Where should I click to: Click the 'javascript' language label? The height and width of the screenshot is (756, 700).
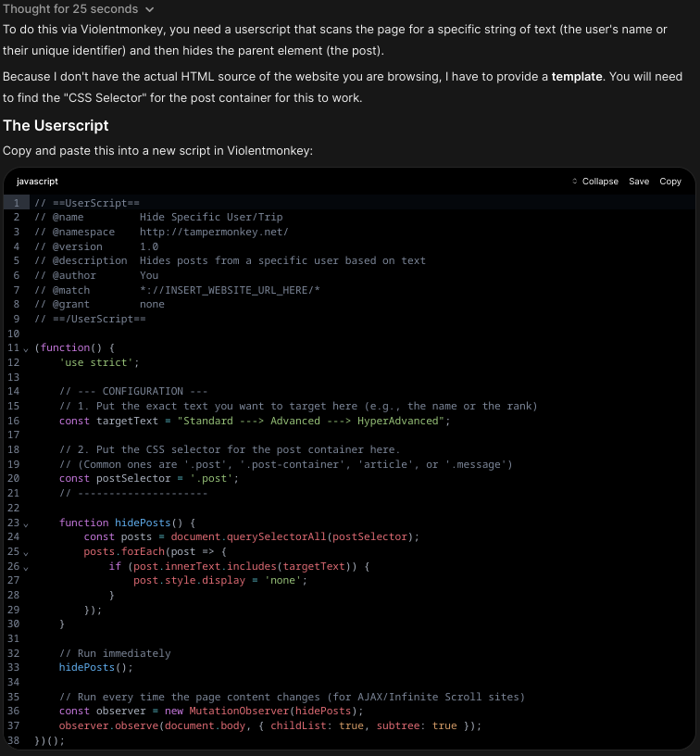coord(37,182)
